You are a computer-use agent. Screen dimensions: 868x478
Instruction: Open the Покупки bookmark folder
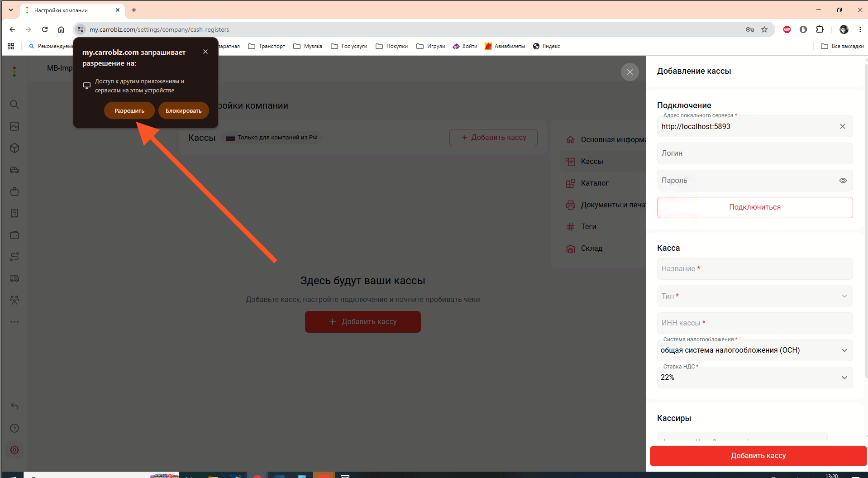click(392, 46)
